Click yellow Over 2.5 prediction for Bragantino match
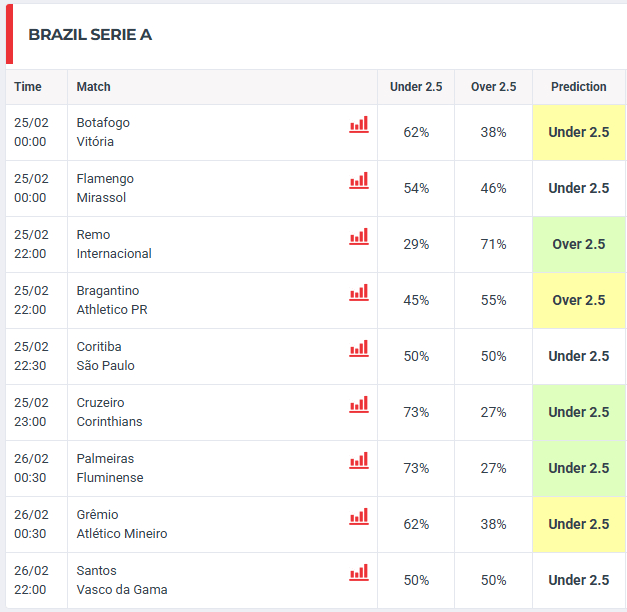The image size is (627, 612). point(579,300)
